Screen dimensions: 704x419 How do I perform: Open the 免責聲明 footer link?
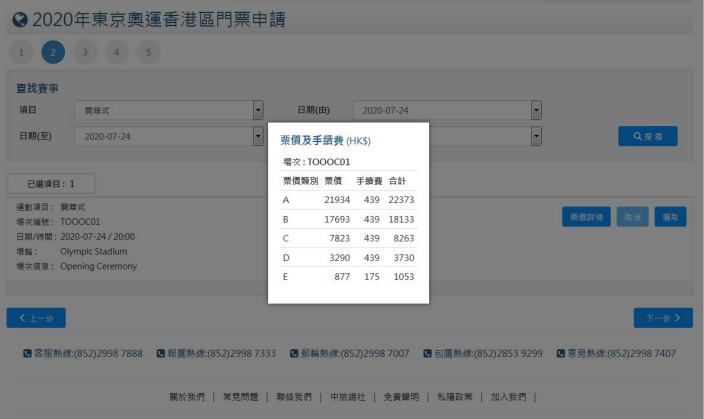[x=401, y=397]
